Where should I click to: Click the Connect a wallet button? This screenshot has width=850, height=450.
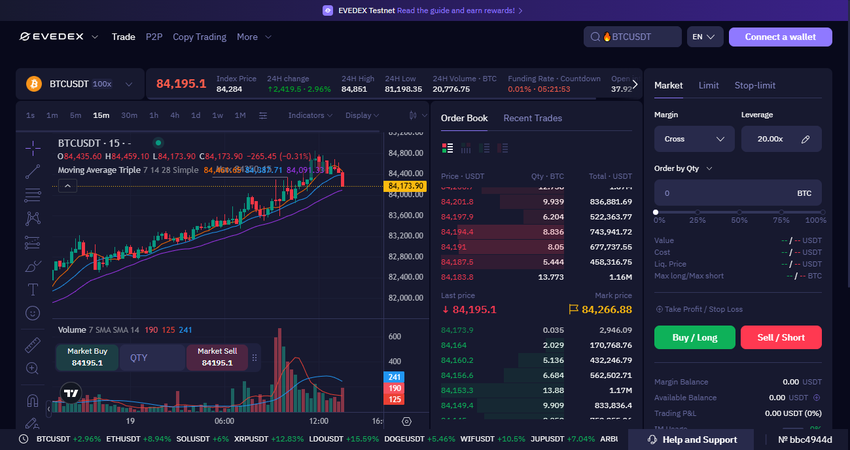[780, 37]
